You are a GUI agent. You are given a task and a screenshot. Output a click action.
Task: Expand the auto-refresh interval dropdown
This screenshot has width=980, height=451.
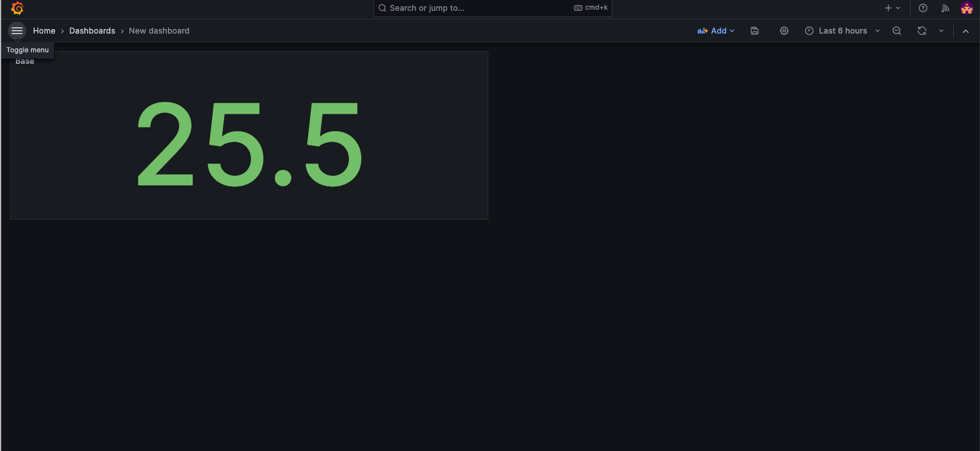click(941, 31)
